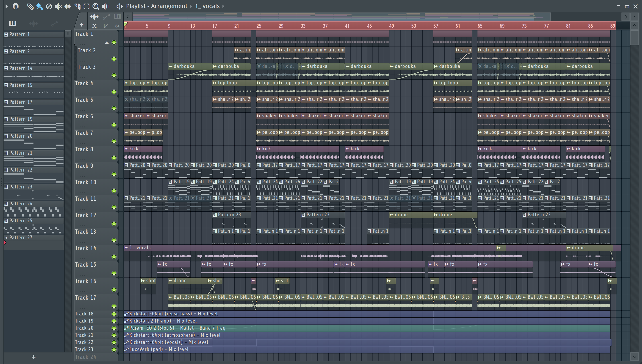Viewport: 642px width, 364px height.
Task: Select the Slice tool
Action: [x=77, y=6]
